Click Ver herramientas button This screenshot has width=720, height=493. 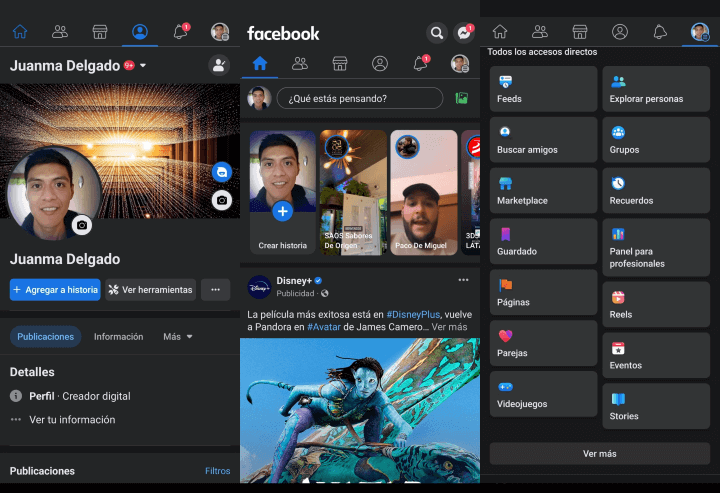pyautogui.click(x=151, y=290)
